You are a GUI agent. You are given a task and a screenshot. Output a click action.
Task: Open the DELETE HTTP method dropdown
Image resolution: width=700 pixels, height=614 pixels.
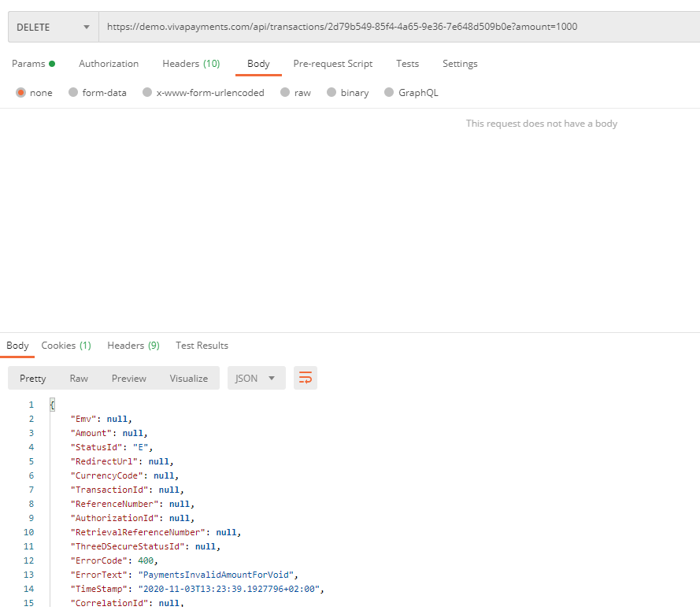click(x=53, y=28)
